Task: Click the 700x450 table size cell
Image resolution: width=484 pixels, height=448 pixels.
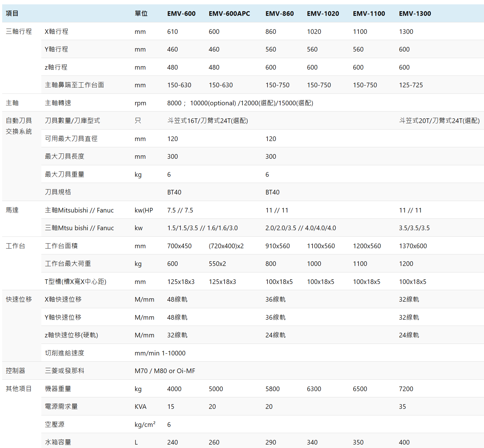Action: (x=179, y=246)
